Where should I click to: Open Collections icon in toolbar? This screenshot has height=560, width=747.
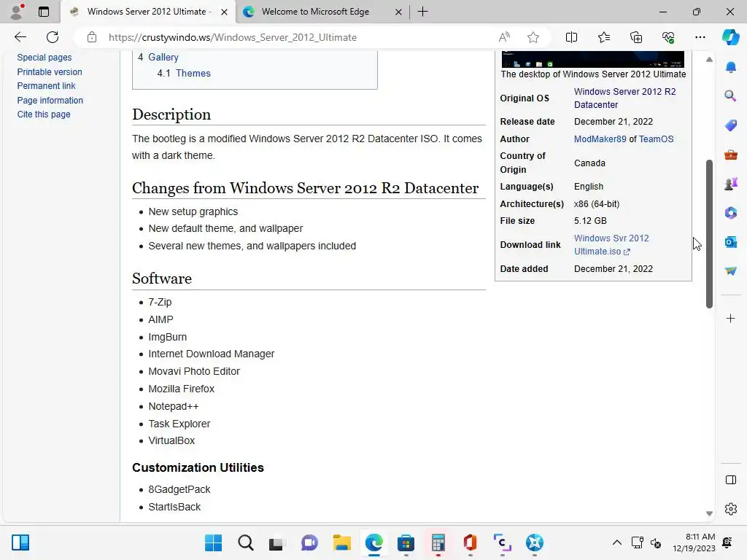pos(636,37)
